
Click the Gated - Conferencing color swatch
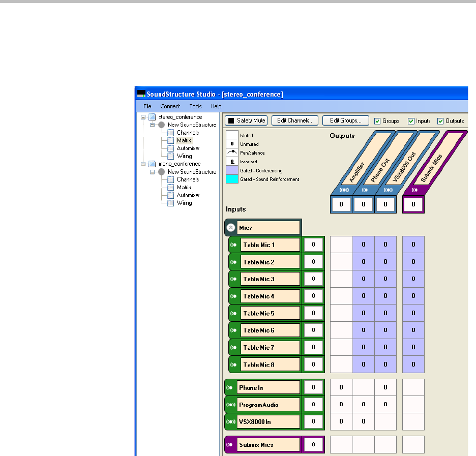[x=232, y=170]
